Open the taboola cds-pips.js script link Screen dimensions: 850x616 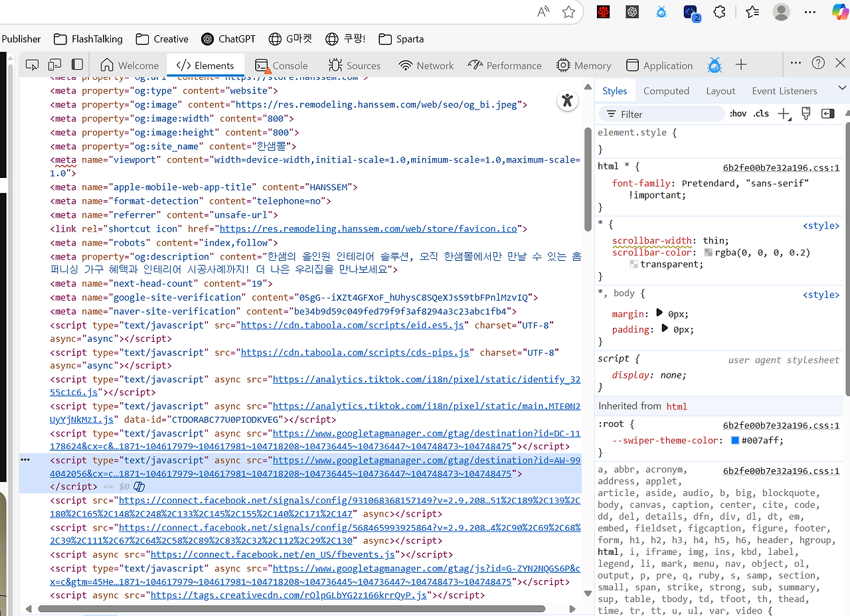coord(355,352)
